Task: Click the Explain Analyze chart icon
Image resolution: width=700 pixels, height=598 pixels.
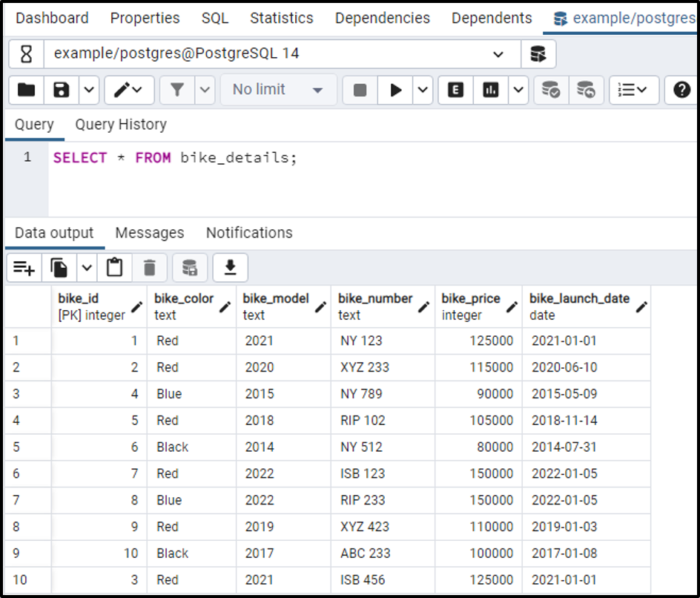Action: [x=490, y=90]
